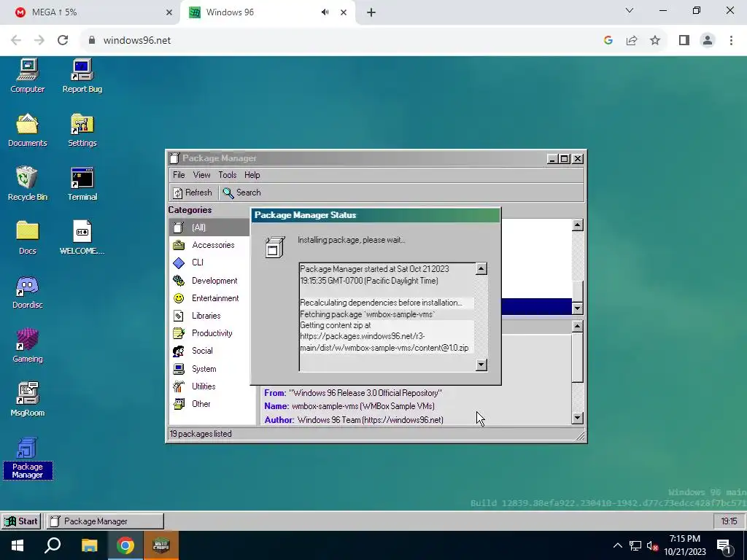
Task: Select the Utilities category
Action: 209,386
